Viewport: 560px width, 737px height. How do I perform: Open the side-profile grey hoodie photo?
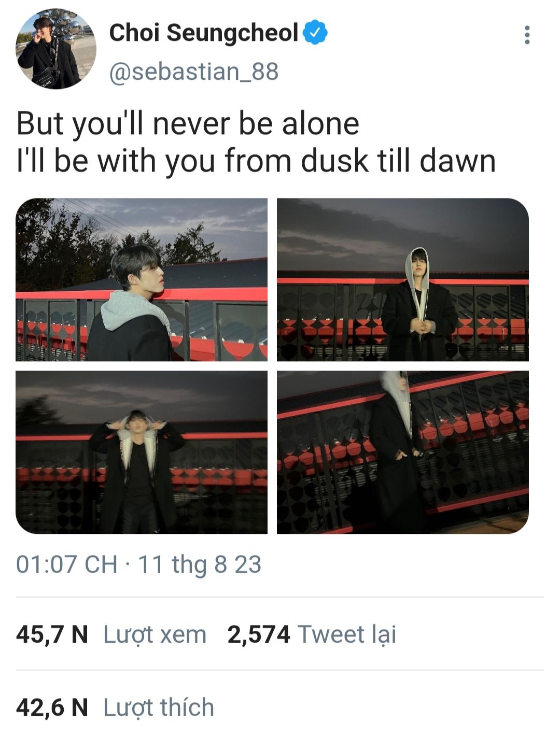point(142,279)
